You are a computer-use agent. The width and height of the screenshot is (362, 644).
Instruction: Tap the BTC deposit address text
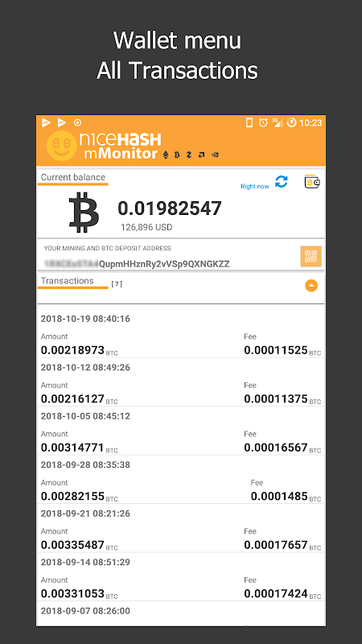click(x=137, y=264)
